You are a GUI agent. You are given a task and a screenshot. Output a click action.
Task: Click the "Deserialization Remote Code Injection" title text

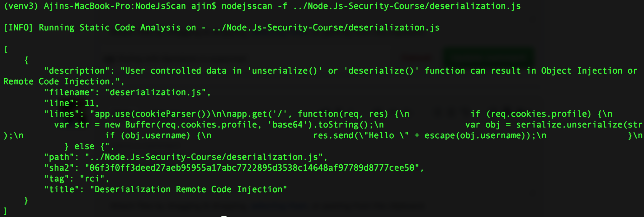tap(188, 190)
